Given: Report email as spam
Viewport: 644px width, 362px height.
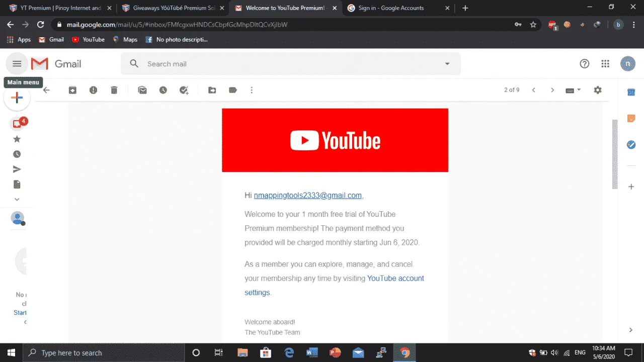Looking at the screenshot, I should pyautogui.click(x=93, y=90).
